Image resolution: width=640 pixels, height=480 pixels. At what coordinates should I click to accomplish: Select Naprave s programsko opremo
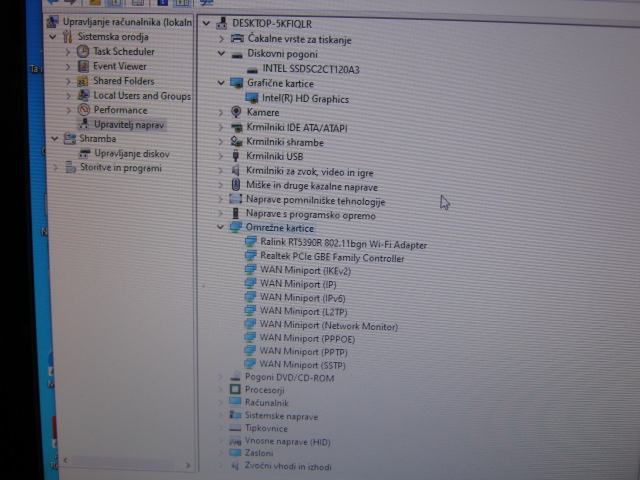pos(310,215)
